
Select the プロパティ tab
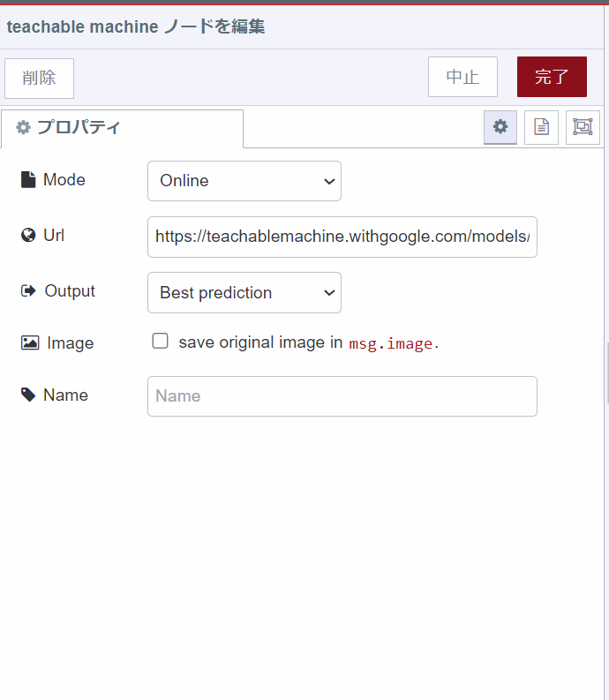point(122,128)
